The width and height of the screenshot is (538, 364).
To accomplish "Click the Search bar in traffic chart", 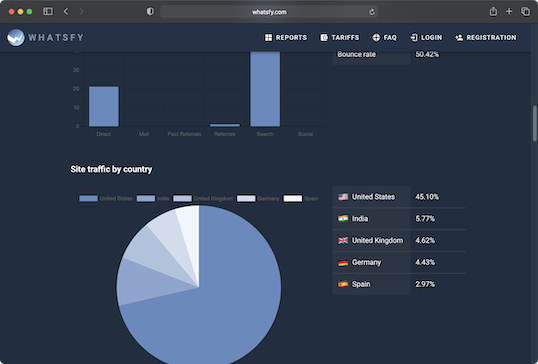I will click(265, 89).
